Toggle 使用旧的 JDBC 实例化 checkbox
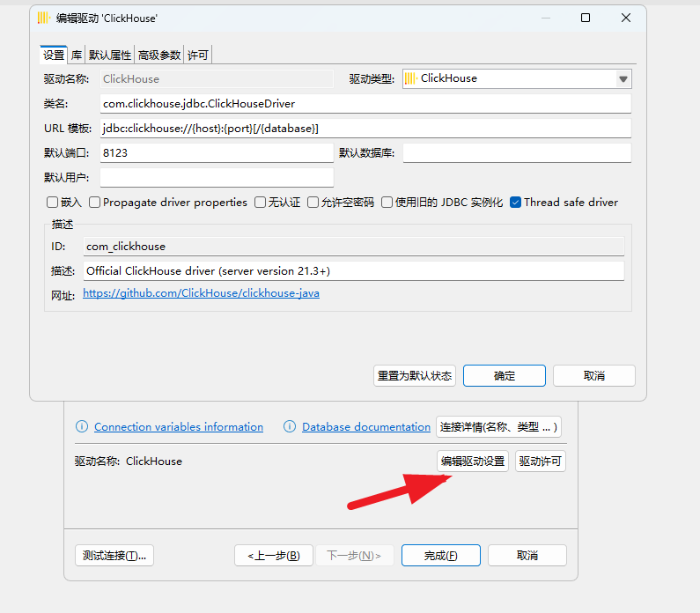Screen dimensions: 700x613 click(387, 203)
